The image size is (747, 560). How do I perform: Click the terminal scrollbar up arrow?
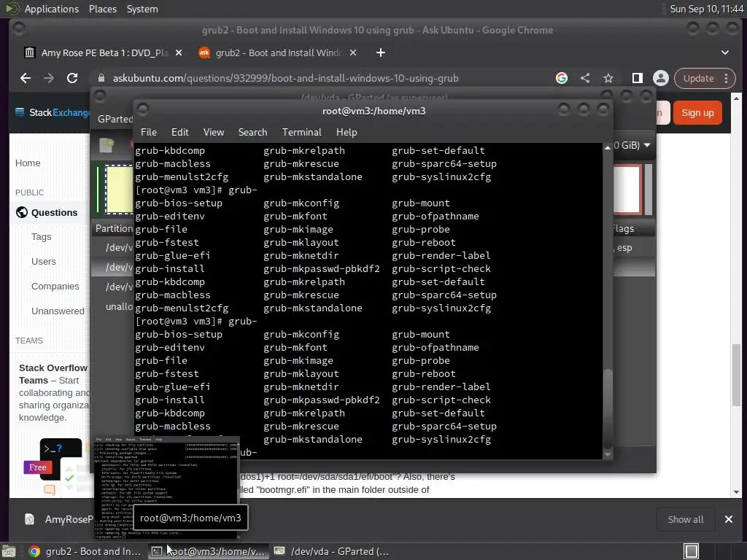pyautogui.click(x=608, y=148)
